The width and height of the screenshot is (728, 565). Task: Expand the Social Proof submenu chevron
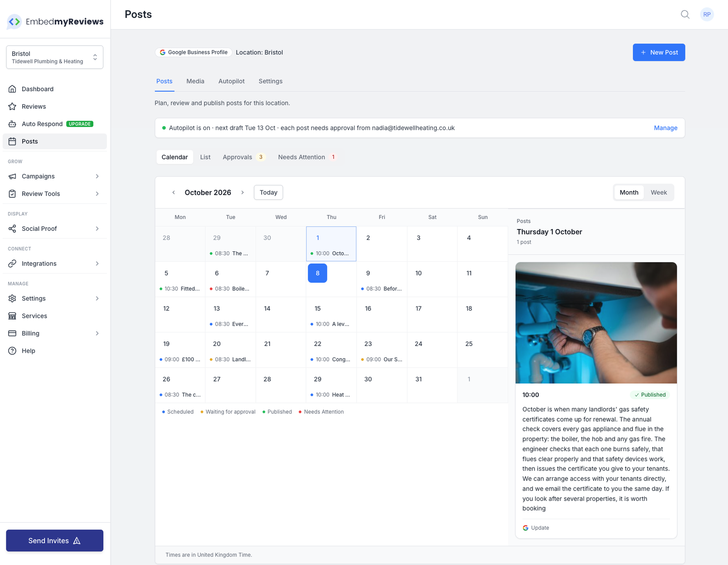pyautogui.click(x=97, y=229)
